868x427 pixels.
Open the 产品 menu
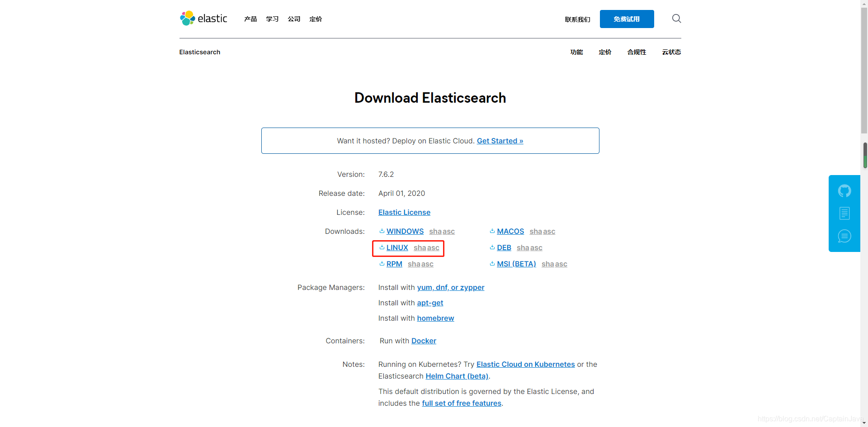click(x=250, y=19)
